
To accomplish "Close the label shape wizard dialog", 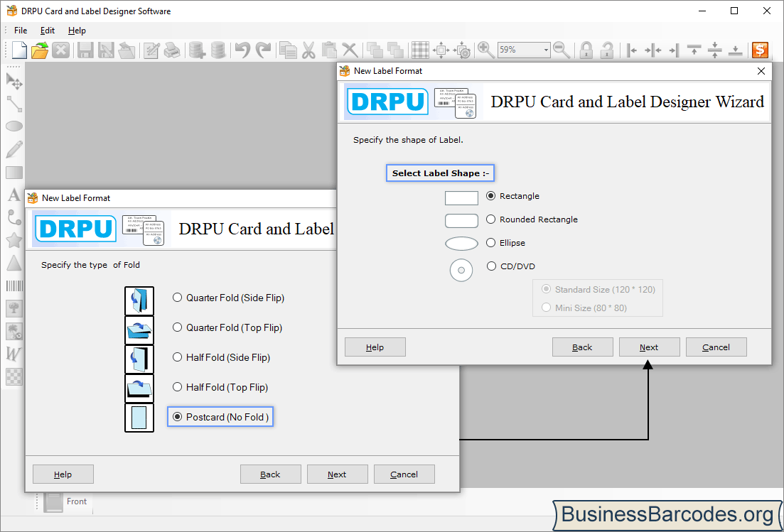I will [x=761, y=71].
